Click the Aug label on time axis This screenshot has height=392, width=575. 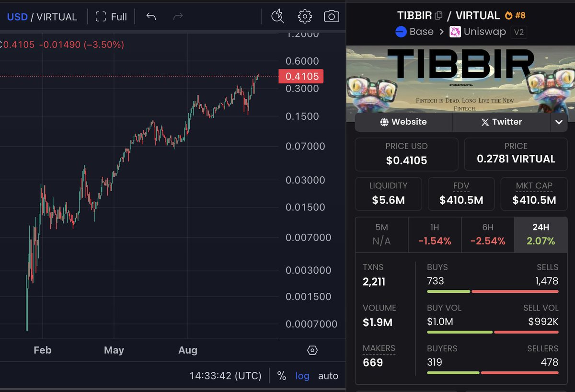188,350
